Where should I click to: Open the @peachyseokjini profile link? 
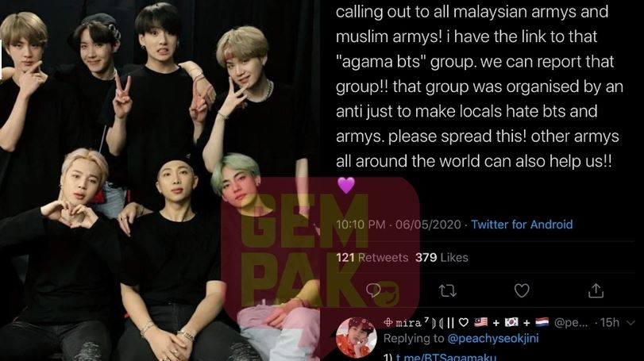[x=492, y=339]
